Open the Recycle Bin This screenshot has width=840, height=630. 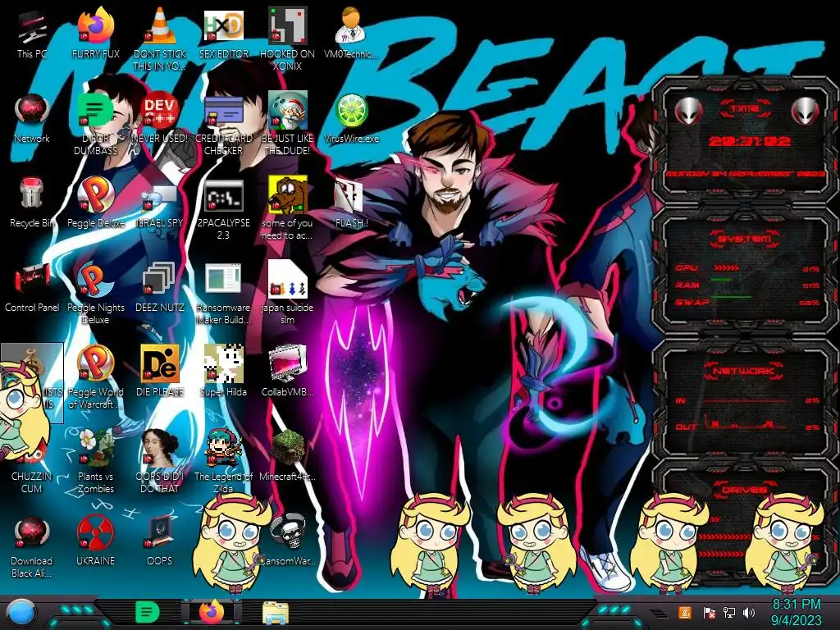pyautogui.click(x=32, y=203)
